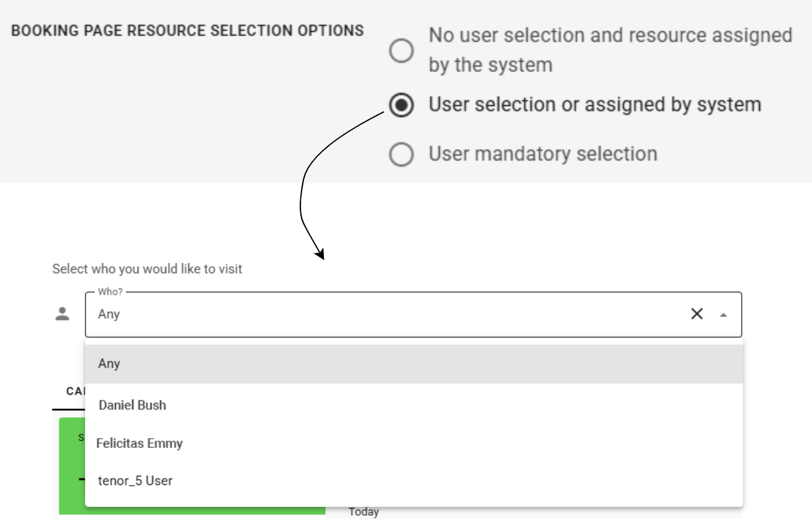
Task: Choose the 'tenor_5 User' option
Action: [x=135, y=480]
